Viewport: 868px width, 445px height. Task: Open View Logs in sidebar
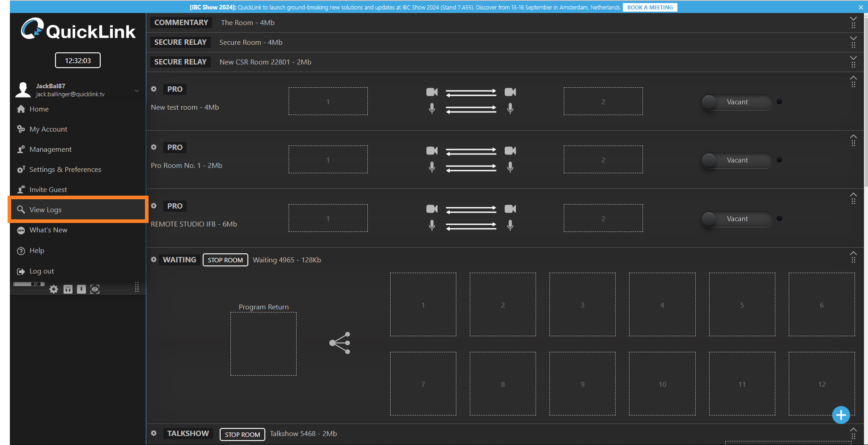45,210
